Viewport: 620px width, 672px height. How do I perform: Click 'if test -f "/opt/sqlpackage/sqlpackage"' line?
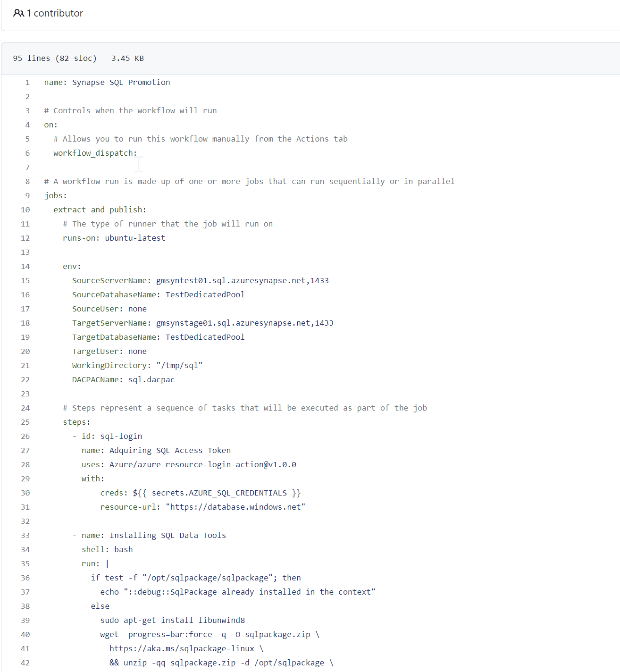[196, 578]
